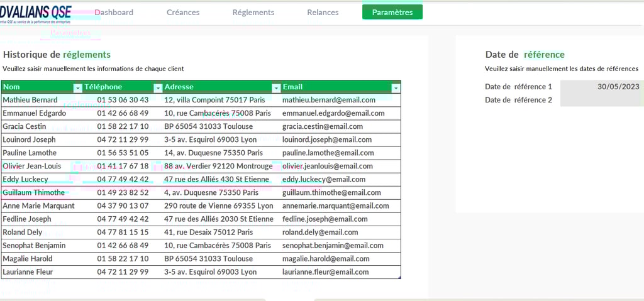Expand the Adresse column filter dropdown
The height and width of the screenshot is (301, 644).
[x=275, y=88]
